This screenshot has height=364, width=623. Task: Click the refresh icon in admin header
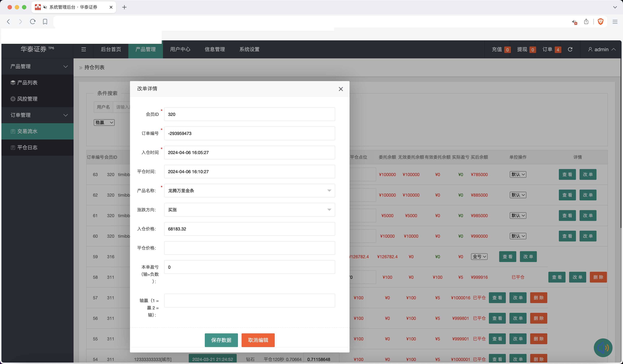click(x=570, y=49)
